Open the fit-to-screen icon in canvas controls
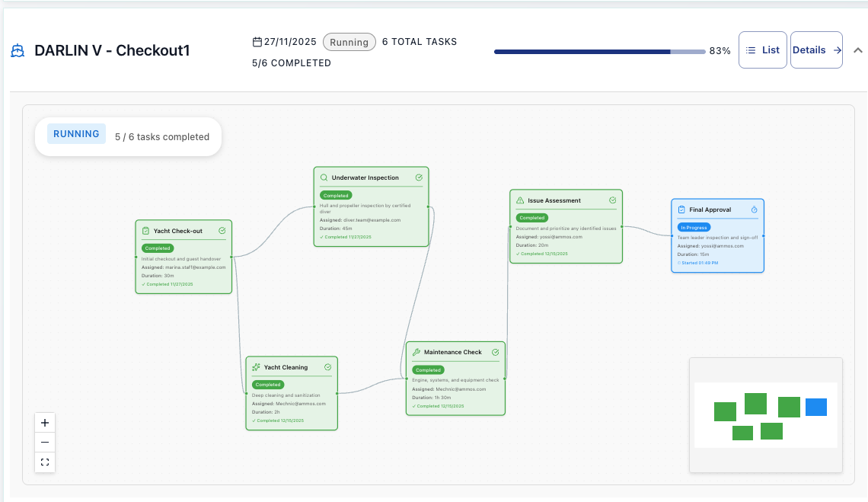Screen dimensions: 868x502 45,462
